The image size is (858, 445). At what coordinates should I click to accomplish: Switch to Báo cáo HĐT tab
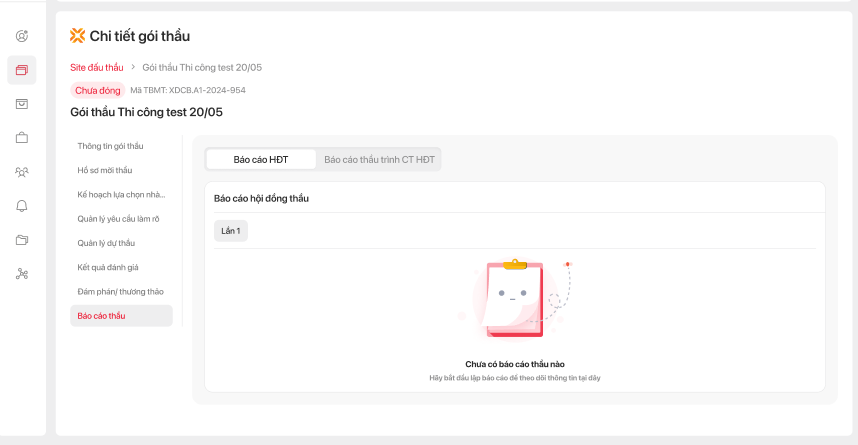261,159
